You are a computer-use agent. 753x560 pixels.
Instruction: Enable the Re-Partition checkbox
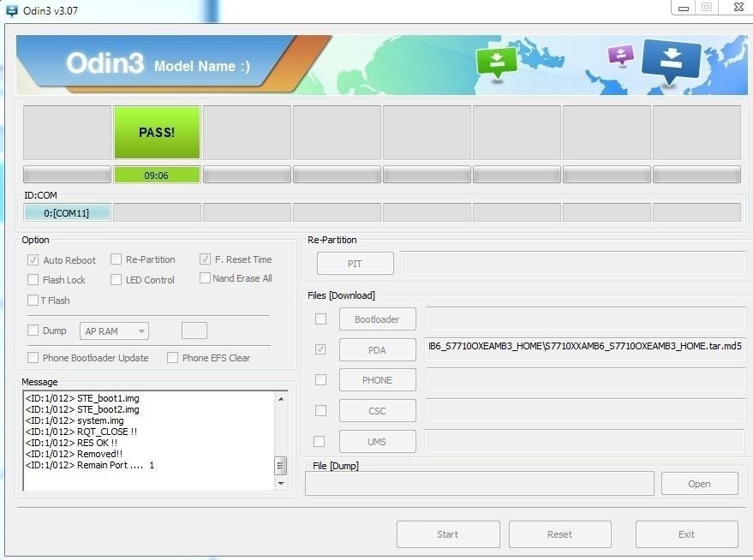[x=116, y=259]
